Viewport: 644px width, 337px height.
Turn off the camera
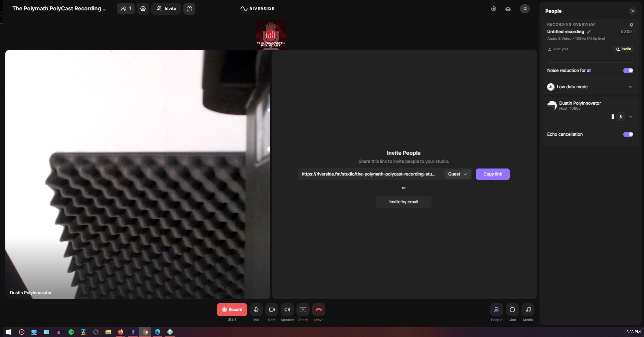(x=272, y=310)
